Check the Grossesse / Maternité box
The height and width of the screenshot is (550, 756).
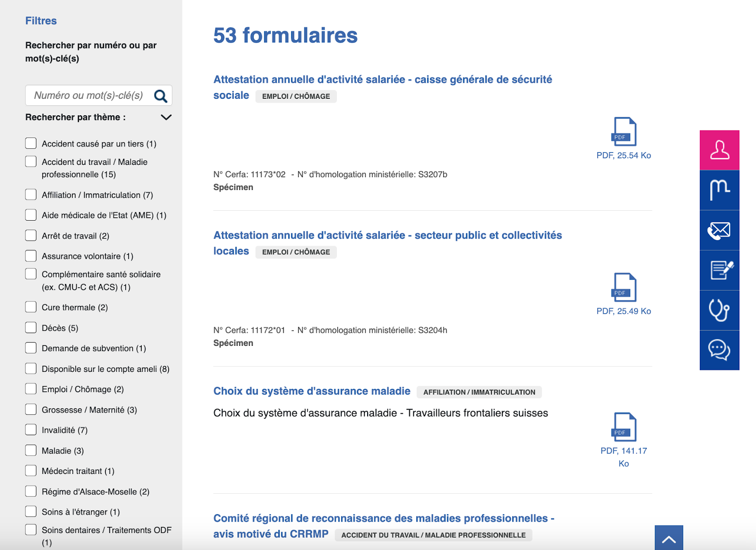click(31, 409)
